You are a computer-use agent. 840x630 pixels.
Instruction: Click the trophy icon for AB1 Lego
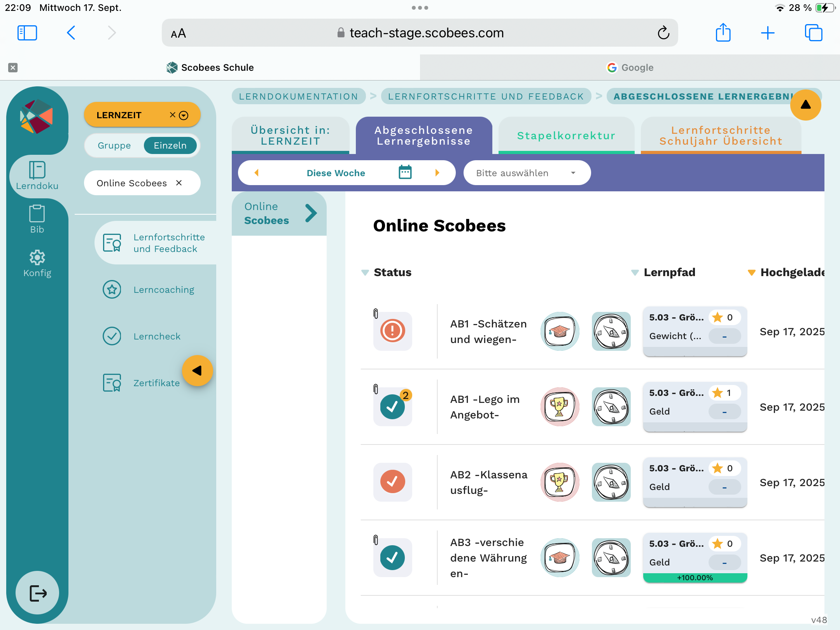tap(559, 407)
